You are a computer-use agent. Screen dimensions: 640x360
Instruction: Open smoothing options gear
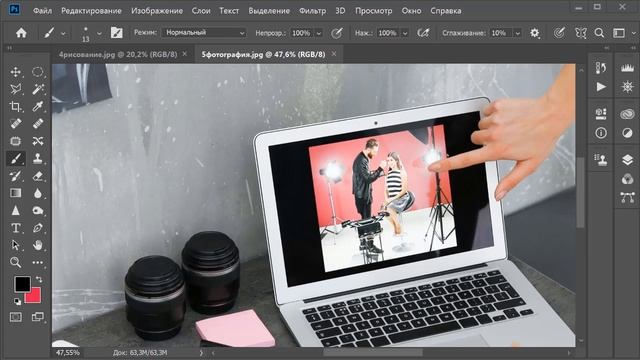tap(535, 33)
